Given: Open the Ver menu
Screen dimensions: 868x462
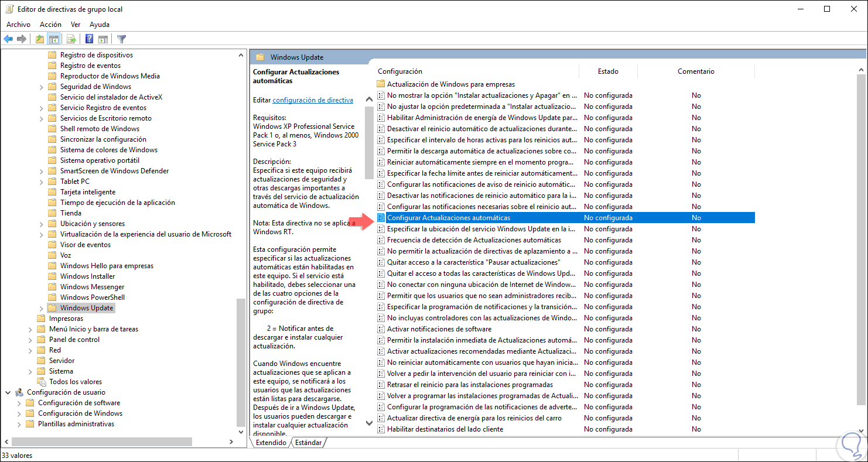Looking at the screenshot, I should 76,25.
